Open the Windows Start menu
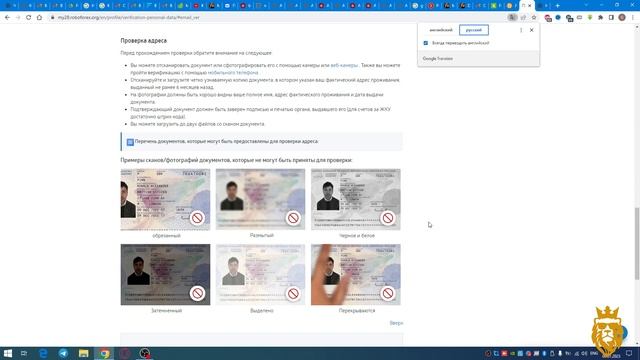 point(7,353)
